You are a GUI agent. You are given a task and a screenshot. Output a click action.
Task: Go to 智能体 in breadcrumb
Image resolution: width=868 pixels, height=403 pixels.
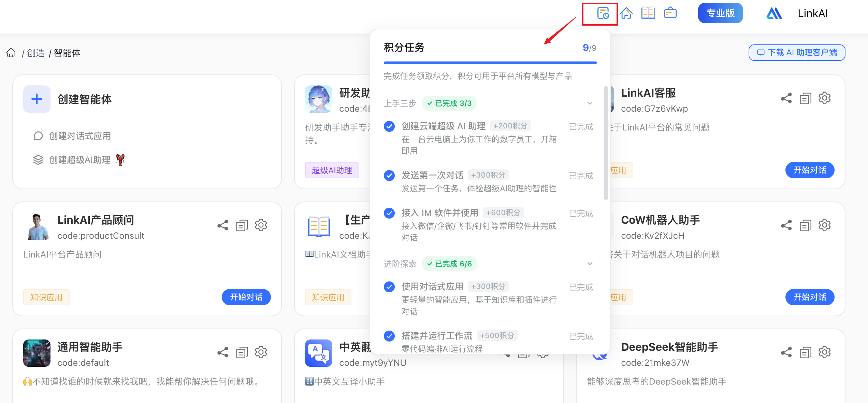(67, 53)
